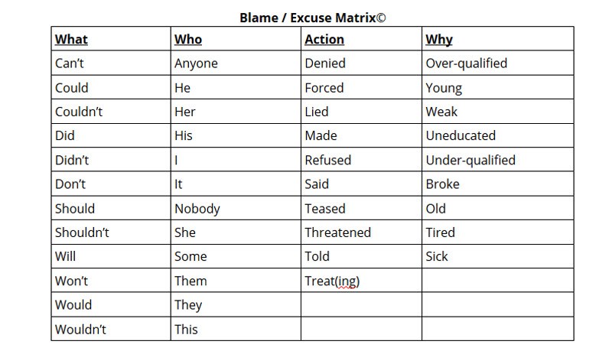
Task: Click the 'Sick' cell
Action: [437, 257]
